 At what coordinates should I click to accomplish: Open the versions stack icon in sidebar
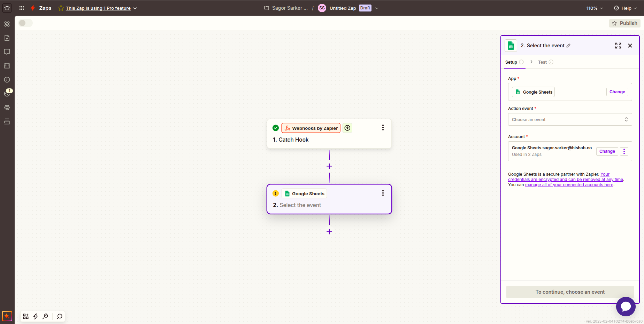pyautogui.click(x=7, y=121)
